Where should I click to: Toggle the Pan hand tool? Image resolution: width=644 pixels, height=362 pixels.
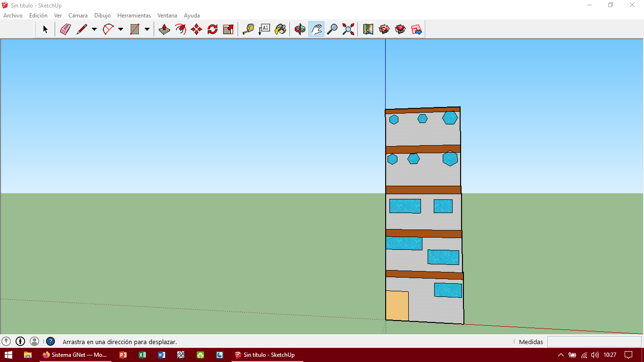pos(316,29)
